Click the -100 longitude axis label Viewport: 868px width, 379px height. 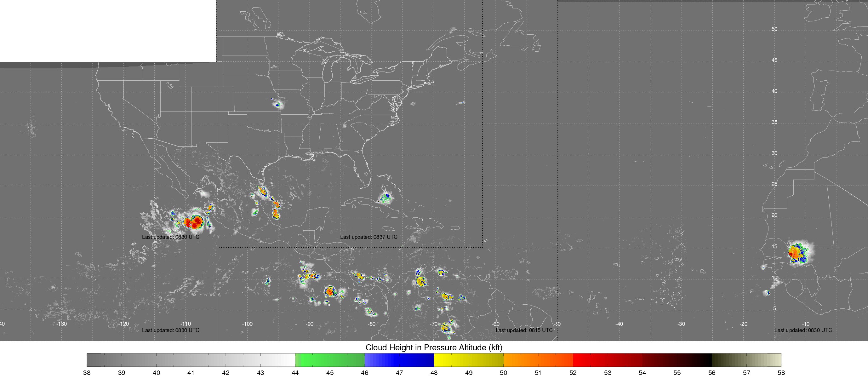(247, 324)
